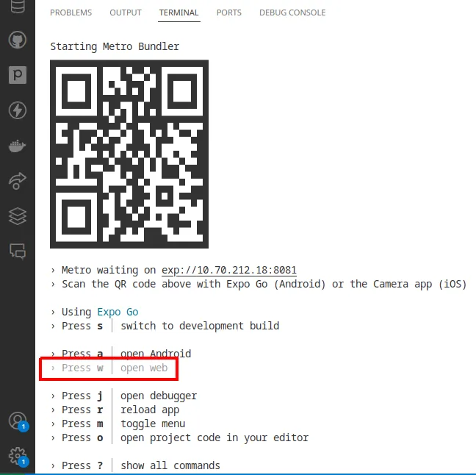This screenshot has height=475, width=476.
Task: Click the 'Scan the QR code above' line
Action: (259, 284)
